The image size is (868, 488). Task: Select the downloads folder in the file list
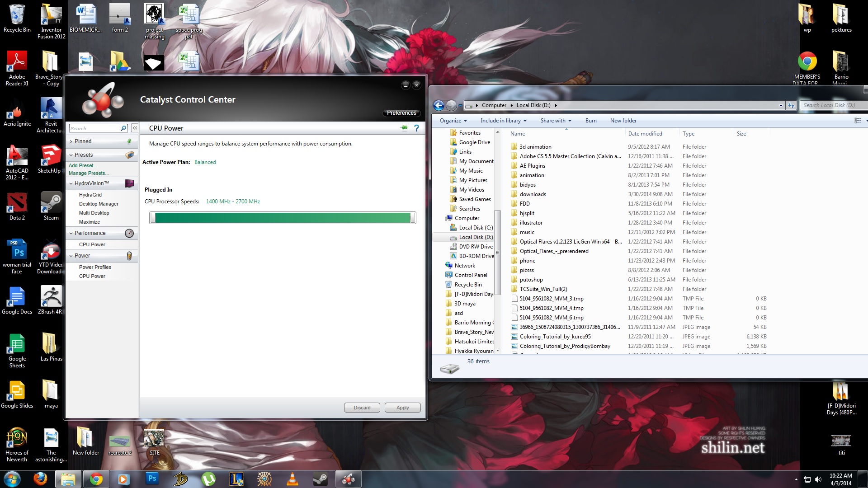point(533,194)
